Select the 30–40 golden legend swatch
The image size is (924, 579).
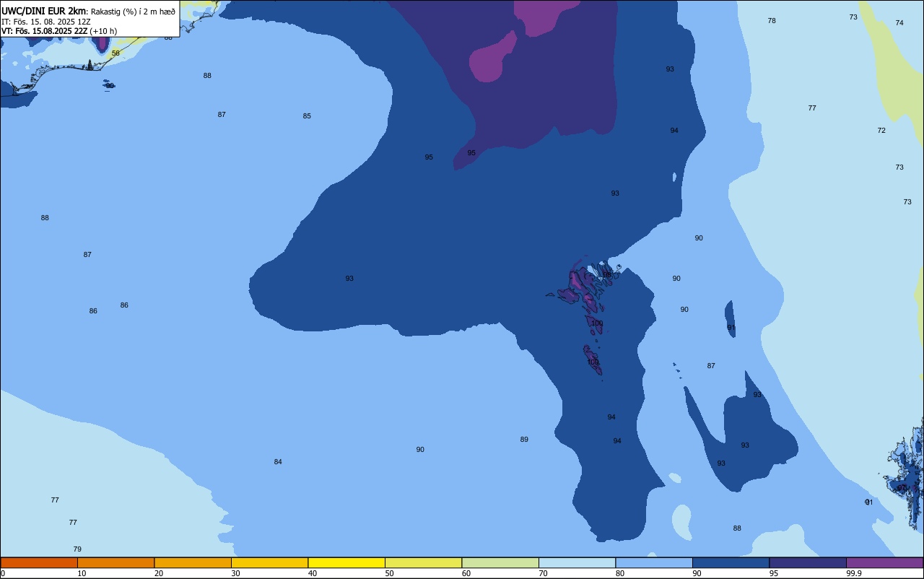click(x=269, y=562)
